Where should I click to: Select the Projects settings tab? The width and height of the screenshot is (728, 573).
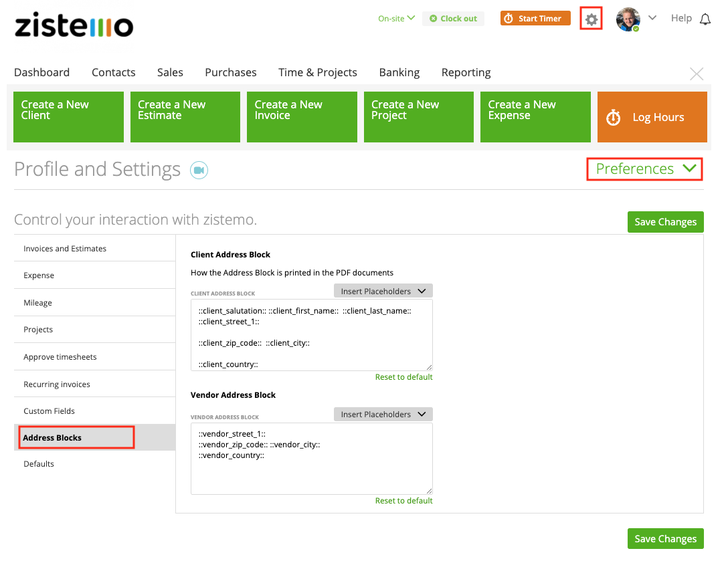pyautogui.click(x=95, y=330)
